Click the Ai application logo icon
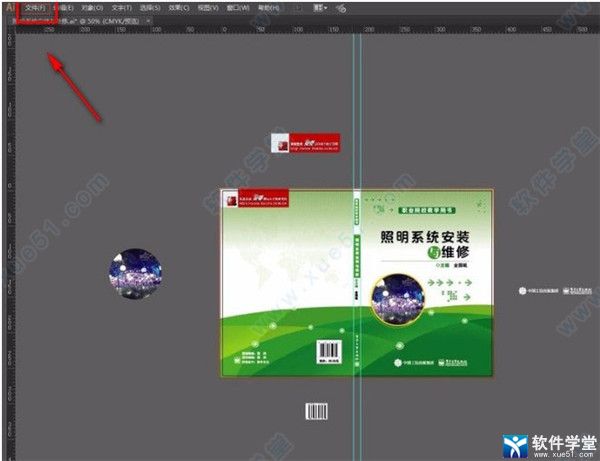 click(x=11, y=7)
